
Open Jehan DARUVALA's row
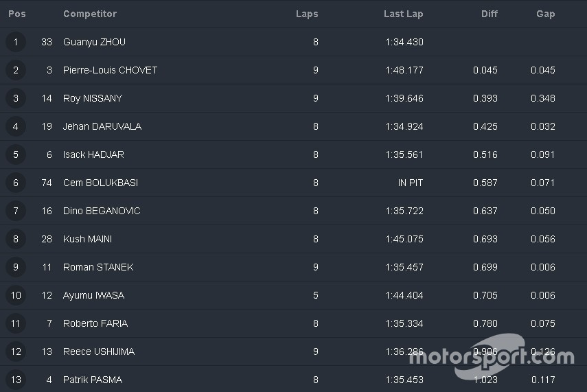[x=102, y=126]
